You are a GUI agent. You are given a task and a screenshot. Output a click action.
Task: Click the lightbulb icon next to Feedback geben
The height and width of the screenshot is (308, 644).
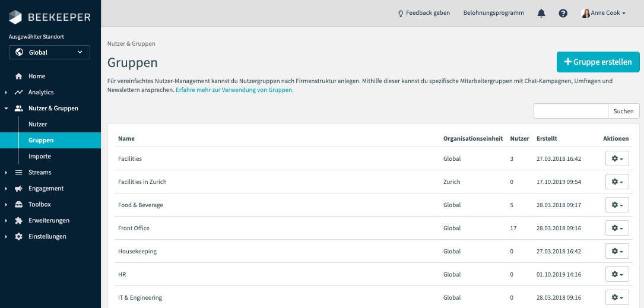(x=401, y=13)
